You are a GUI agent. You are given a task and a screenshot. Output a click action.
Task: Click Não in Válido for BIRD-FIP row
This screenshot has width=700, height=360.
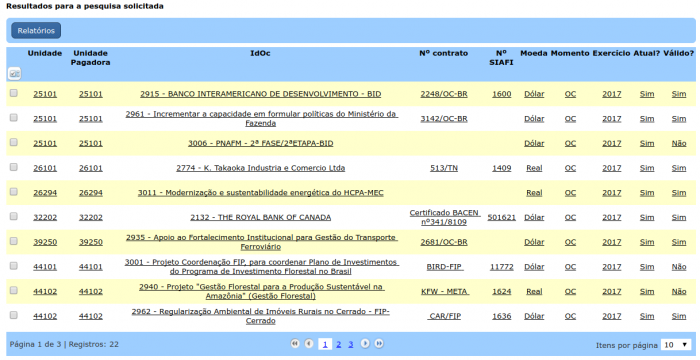point(679,267)
